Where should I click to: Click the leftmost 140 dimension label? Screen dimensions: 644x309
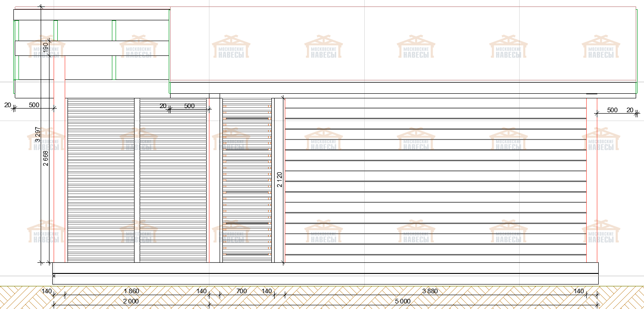(x=47, y=291)
